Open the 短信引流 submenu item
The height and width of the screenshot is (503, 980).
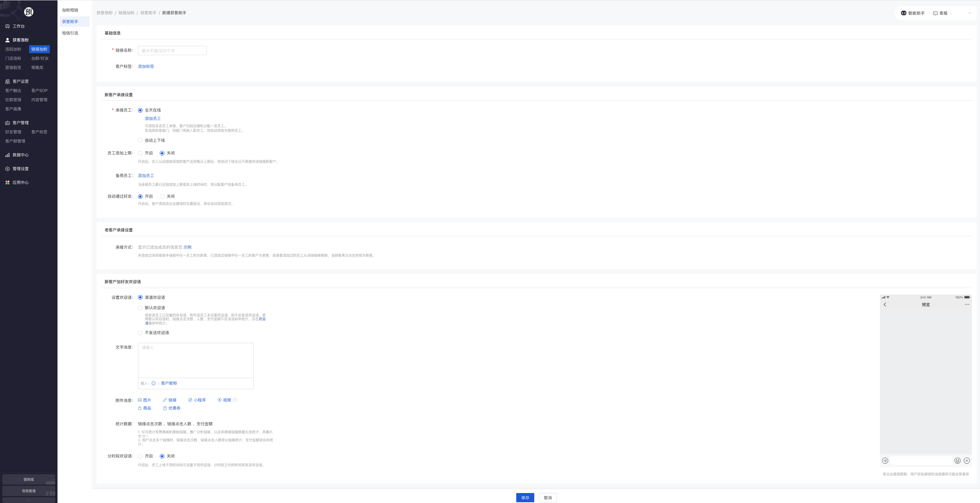(x=70, y=33)
